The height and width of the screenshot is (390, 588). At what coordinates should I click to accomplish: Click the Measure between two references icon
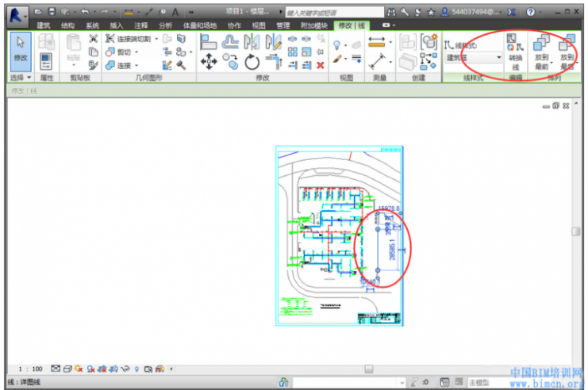coord(377,62)
